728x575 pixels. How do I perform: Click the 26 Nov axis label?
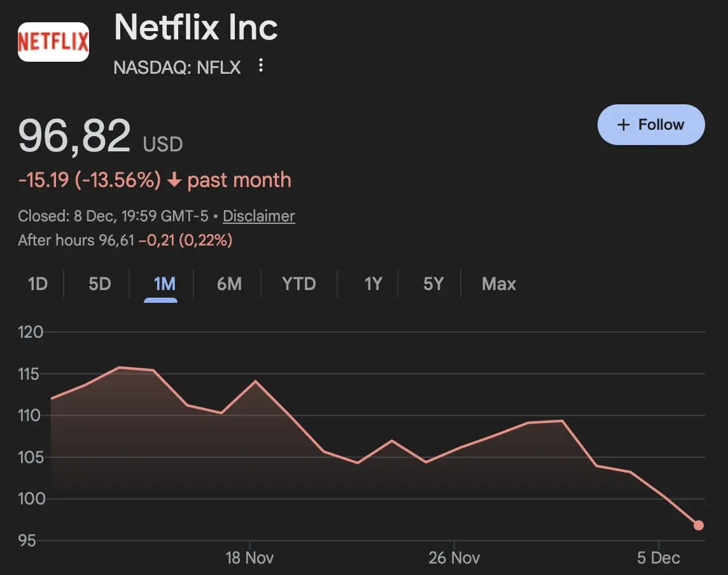[454, 558]
